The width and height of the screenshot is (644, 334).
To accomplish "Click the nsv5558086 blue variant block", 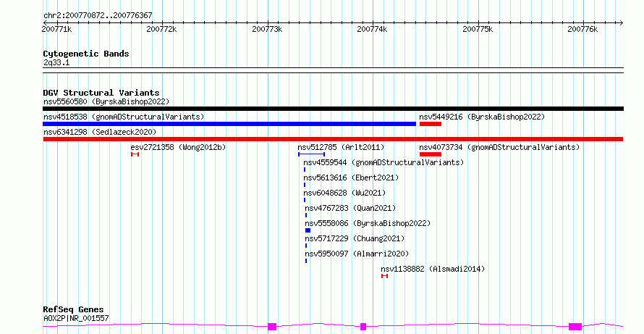I will pos(308,230).
